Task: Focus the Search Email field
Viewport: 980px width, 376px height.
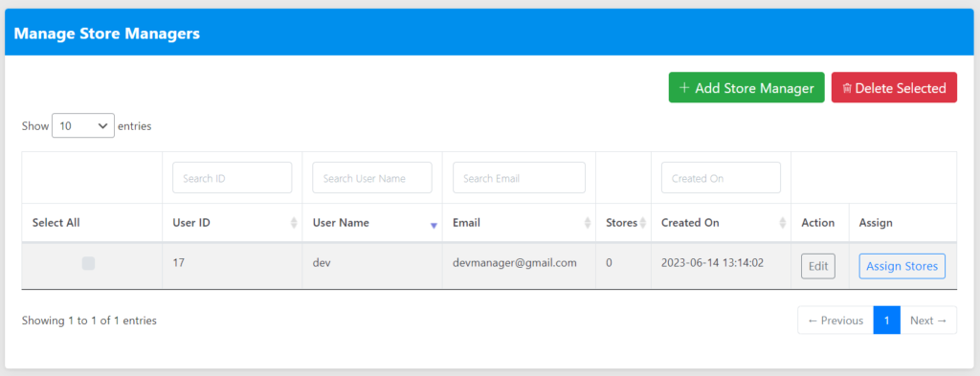Action: [x=519, y=178]
